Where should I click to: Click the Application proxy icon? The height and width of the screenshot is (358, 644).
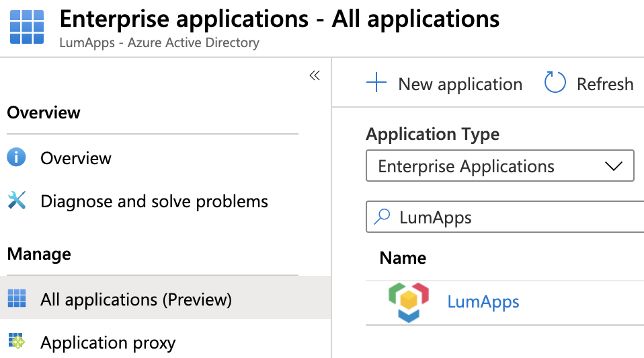pos(16,341)
